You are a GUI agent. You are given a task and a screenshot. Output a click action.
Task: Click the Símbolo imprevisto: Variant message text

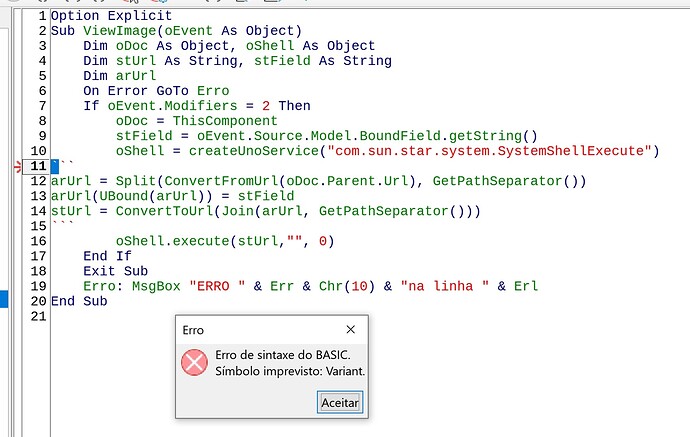pos(290,371)
